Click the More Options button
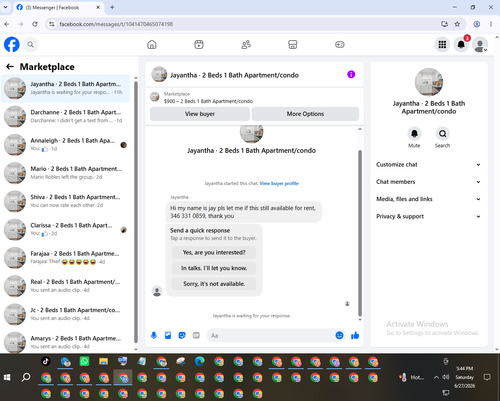Viewport: 500px width, 401px height. pos(305,114)
